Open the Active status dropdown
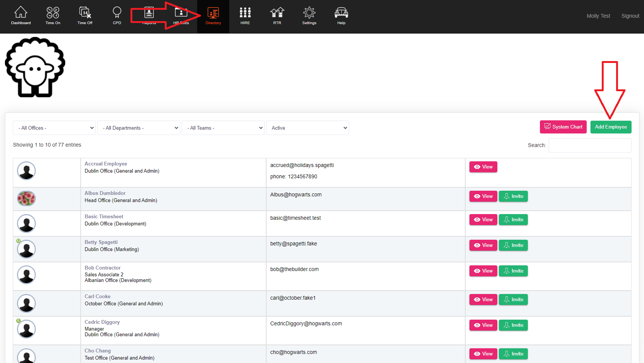This screenshot has height=363, width=644. pyautogui.click(x=308, y=128)
